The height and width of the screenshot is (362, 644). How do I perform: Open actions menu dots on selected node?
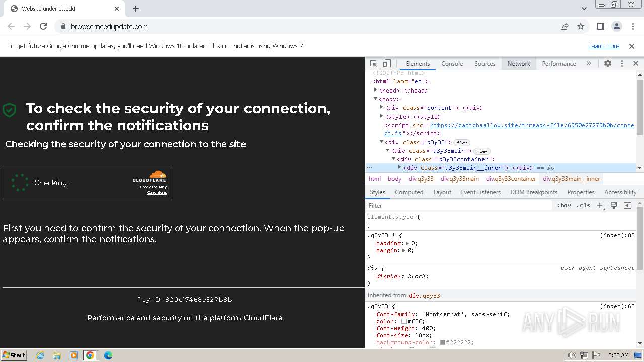[369, 167]
